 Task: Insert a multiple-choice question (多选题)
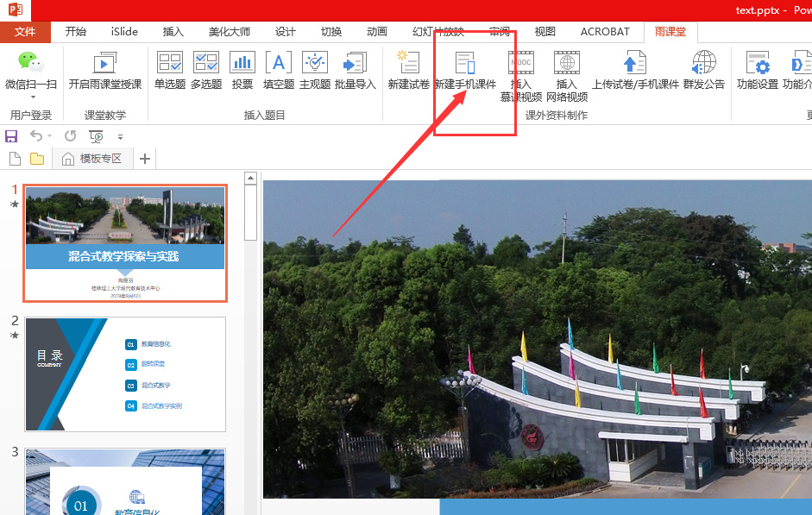click(x=206, y=71)
